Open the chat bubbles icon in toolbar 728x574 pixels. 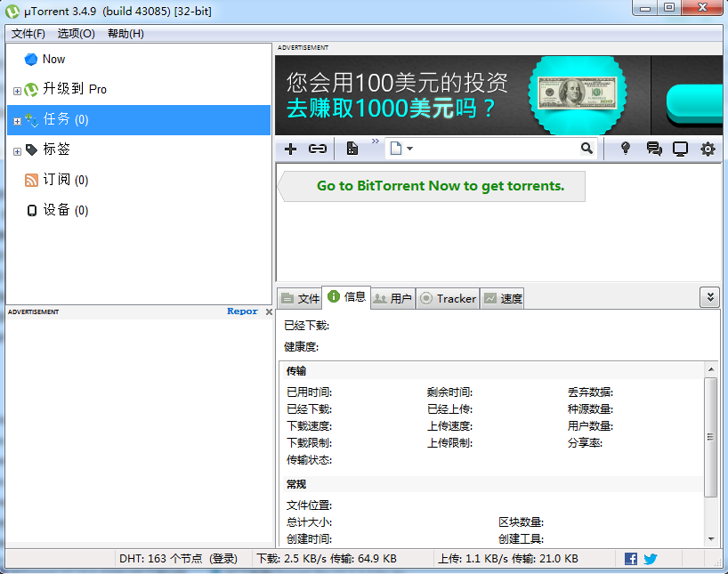click(x=654, y=149)
